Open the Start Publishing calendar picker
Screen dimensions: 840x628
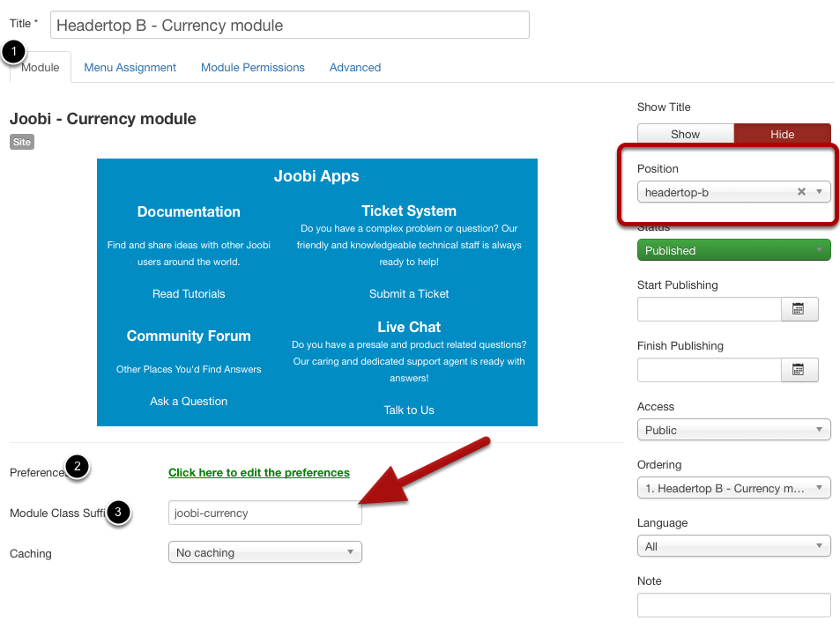click(x=799, y=309)
